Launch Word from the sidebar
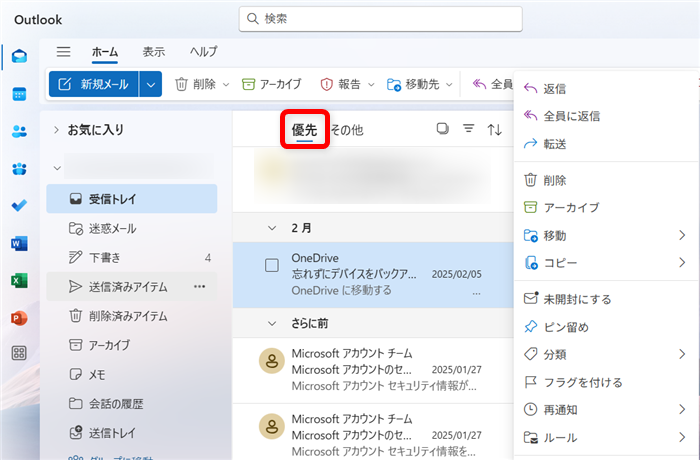Viewport: 700px width, 460px height. (19, 243)
